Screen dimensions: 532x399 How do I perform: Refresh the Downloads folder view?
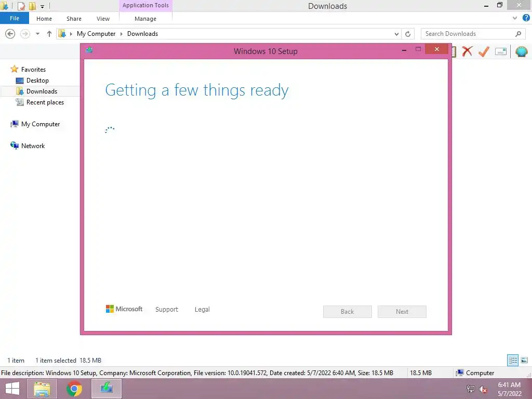(408, 34)
